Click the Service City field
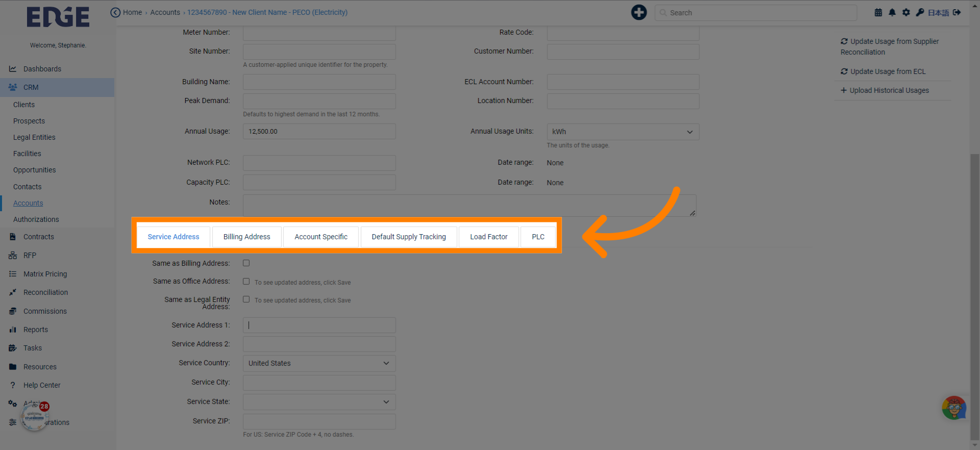This screenshot has height=450, width=980. coord(319,383)
